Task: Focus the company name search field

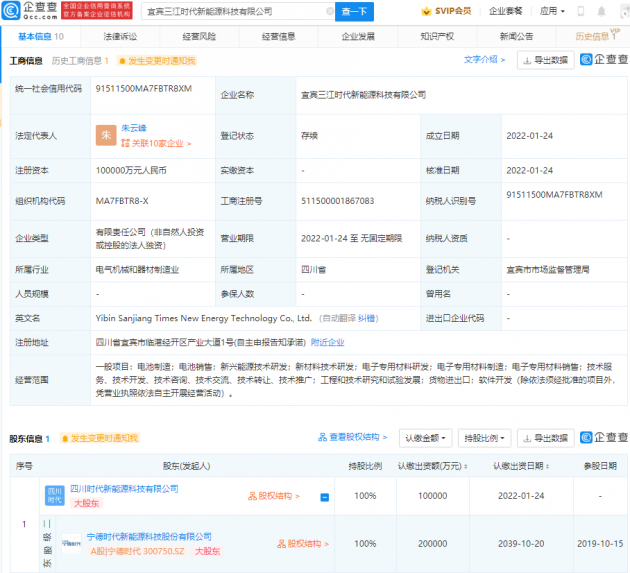Action: (x=237, y=12)
